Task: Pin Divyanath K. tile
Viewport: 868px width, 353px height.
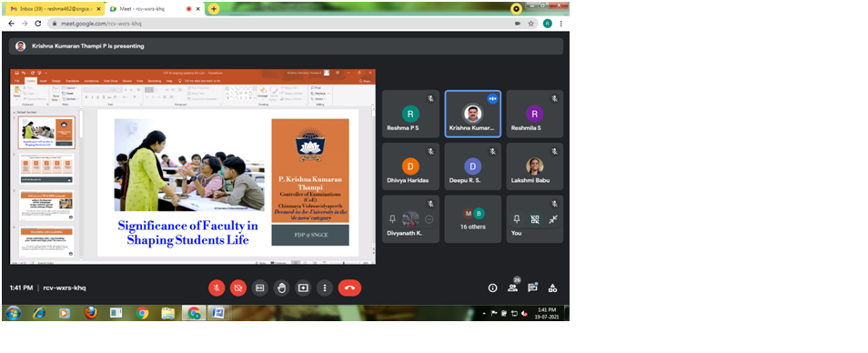Action: point(392,219)
